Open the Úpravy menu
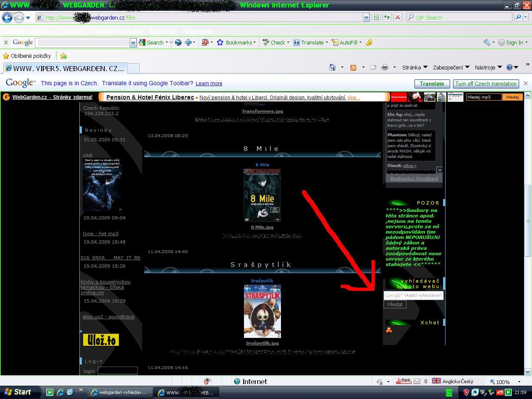The image size is (532, 399). (42, 31)
